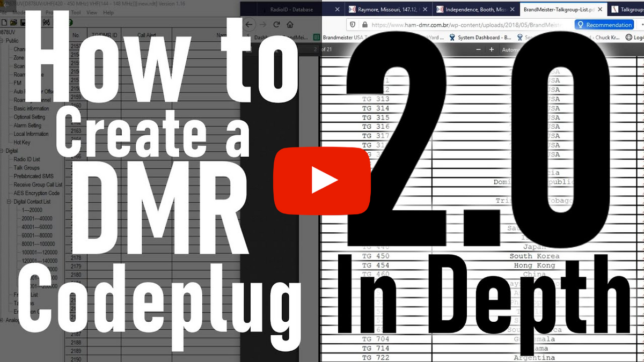The image size is (644, 362).
Task: Zoom out the PDF with the minus icon
Action: 479,49
